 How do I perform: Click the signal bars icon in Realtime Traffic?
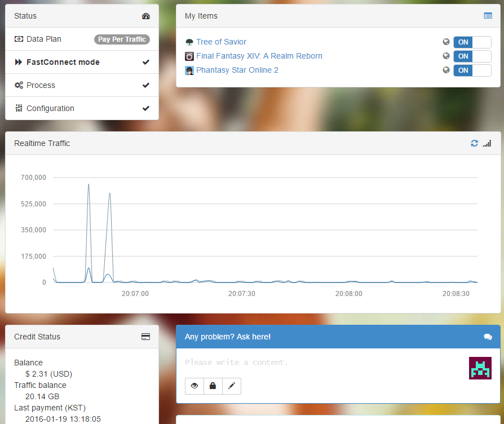point(487,143)
